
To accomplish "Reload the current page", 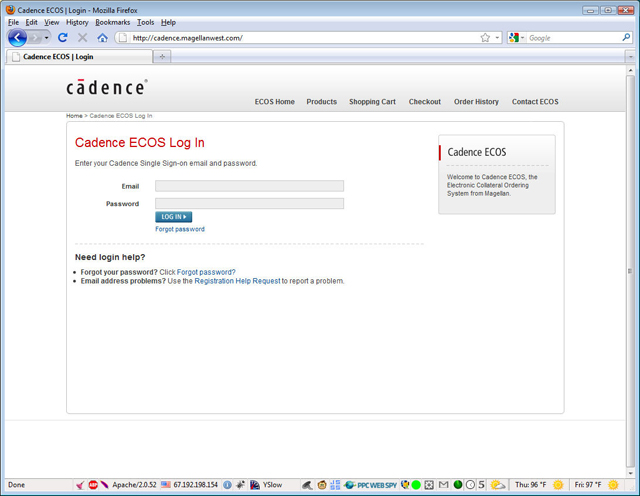I will pos(62,38).
